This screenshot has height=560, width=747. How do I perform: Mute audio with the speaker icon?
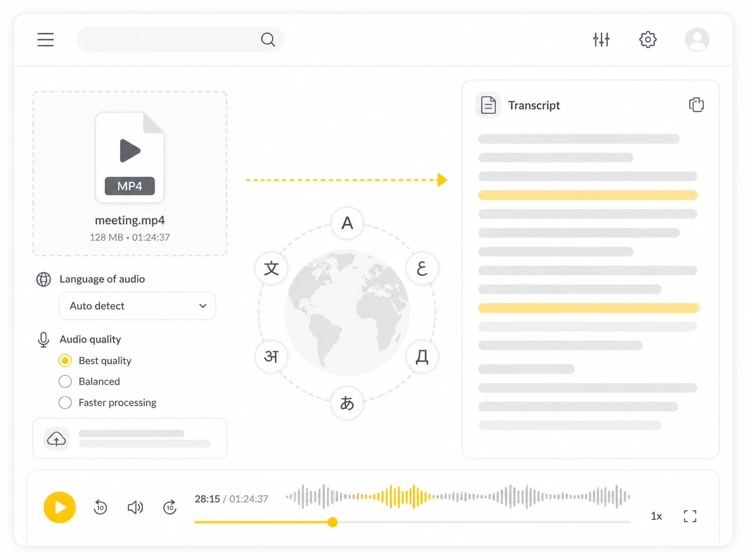(x=135, y=507)
